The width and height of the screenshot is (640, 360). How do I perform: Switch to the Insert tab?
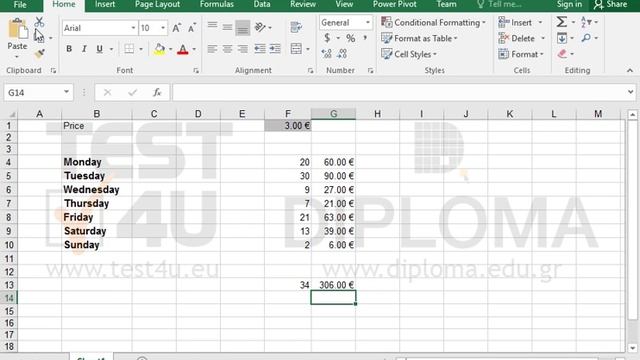pos(105,4)
